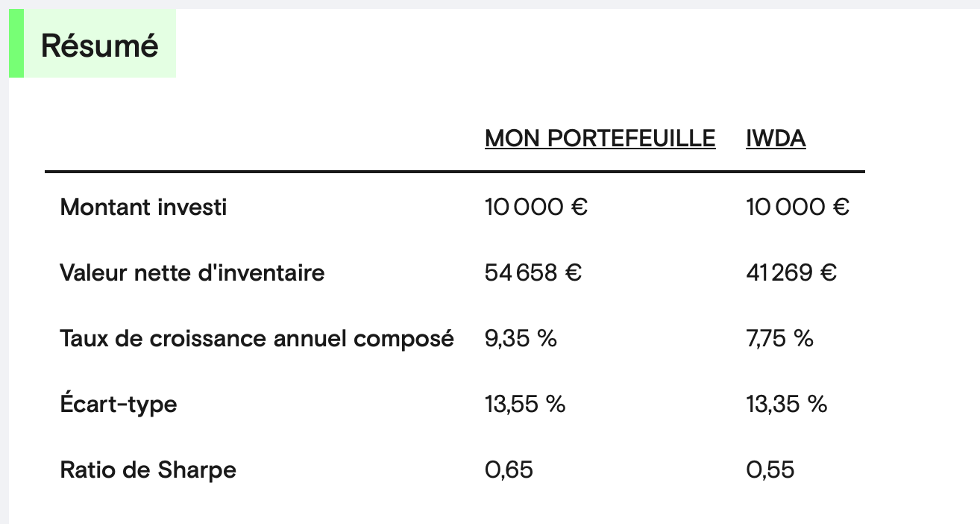Open the MON PORTEFEUILLE column link
Image resolution: width=980 pixels, height=524 pixels.
(x=600, y=138)
